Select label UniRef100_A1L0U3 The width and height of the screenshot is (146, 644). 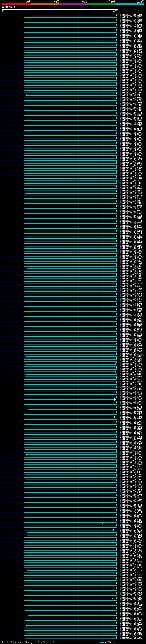click(131, 88)
